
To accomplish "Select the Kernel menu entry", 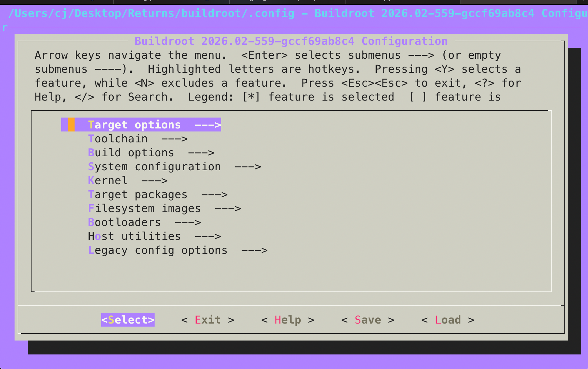I will pyautogui.click(x=128, y=181).
